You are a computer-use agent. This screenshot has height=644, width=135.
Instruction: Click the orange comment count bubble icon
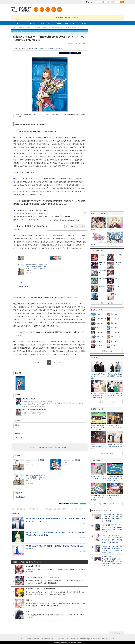tap(84, 43)
